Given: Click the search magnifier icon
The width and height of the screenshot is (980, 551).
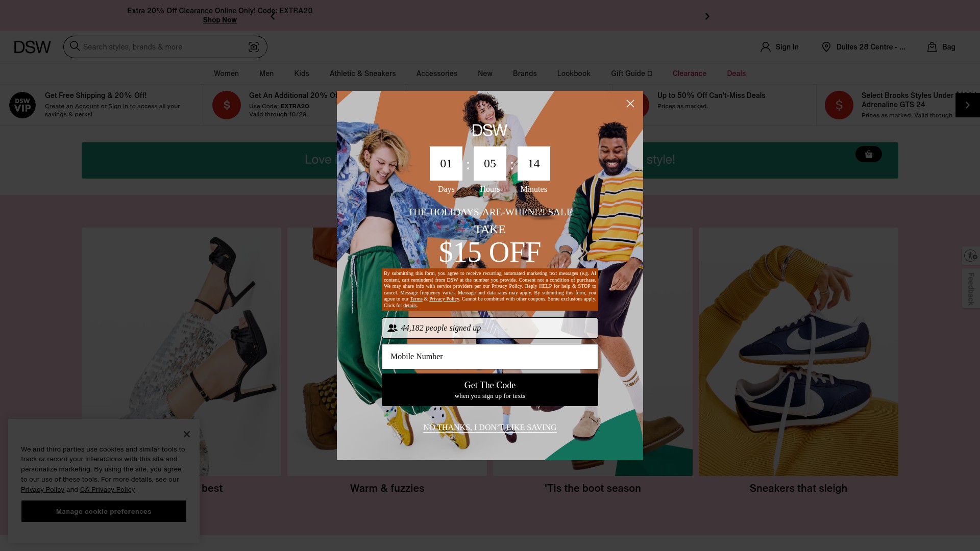Looking at the screenshot, I should click(75, 46).
